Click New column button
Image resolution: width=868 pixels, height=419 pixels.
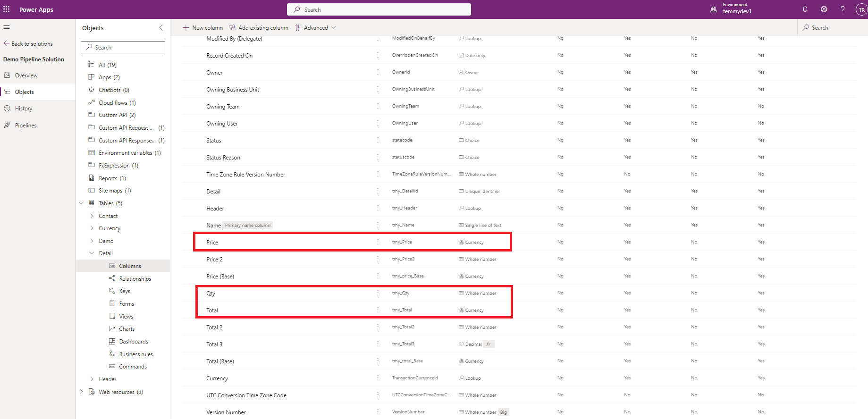[x=203, y=28]
